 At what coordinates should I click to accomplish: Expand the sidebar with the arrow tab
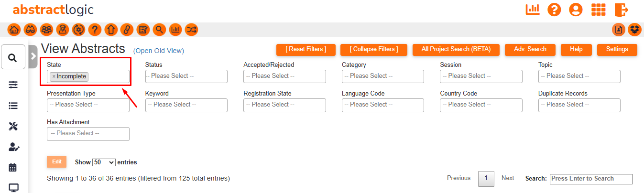click(33, 56)
